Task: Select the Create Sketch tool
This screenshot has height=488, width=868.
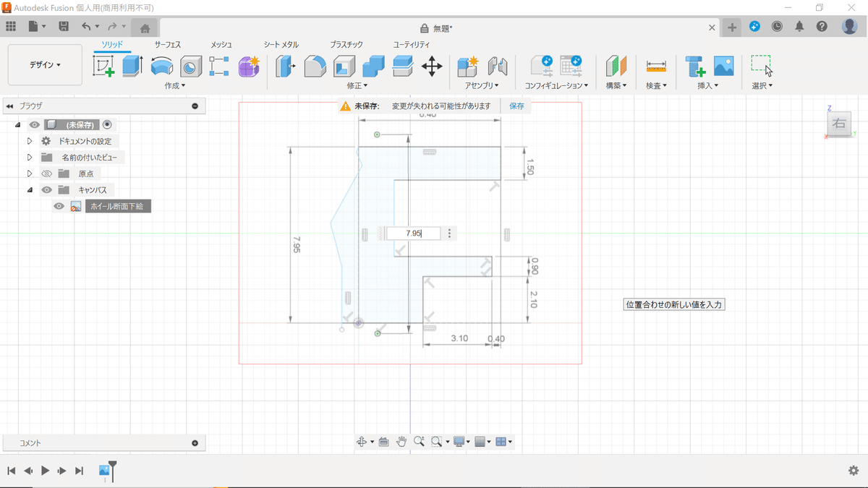Action: (x=104, y=67)
